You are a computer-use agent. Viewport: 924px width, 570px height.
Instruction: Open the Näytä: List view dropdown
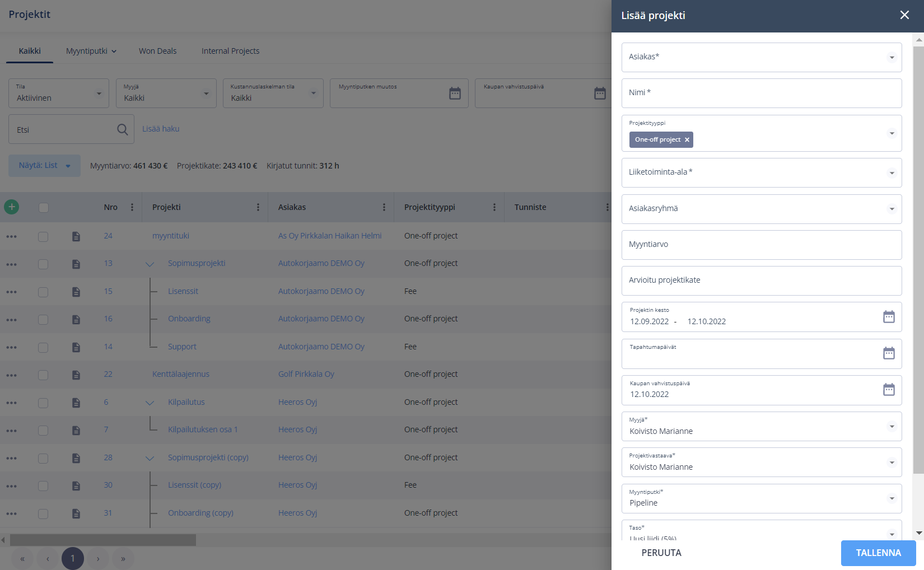44,166
